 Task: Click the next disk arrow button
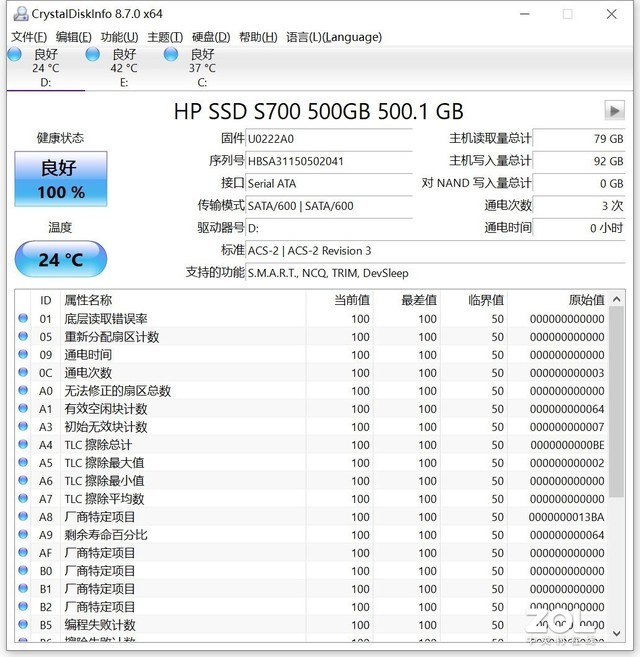coord(614,111)
